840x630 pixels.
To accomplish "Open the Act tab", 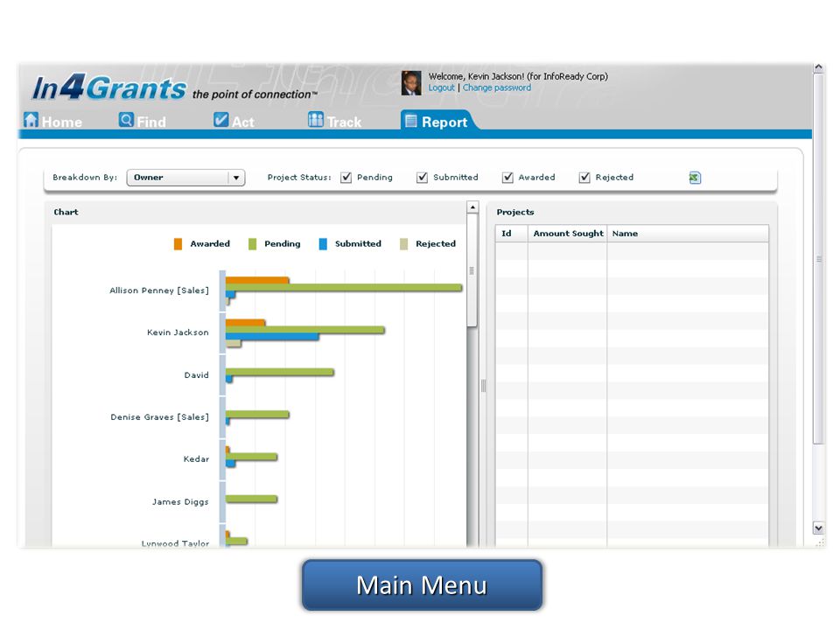I will pos(234,121).
